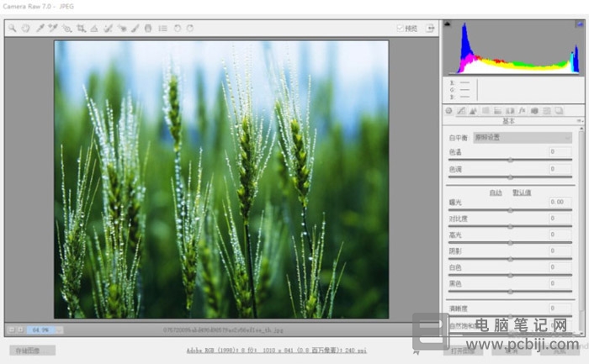Open the Camera Raw preferences dialog icon

click(162, 28)
